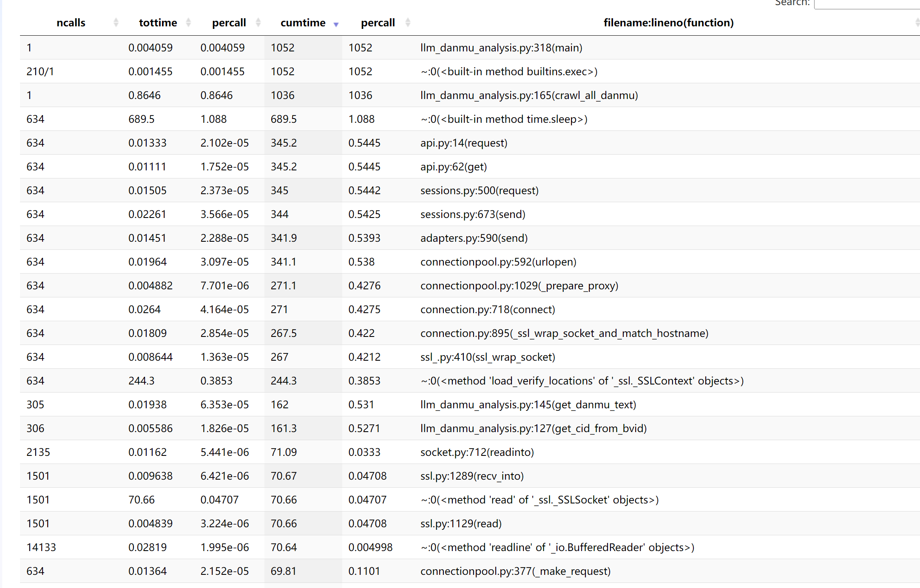Sort table by tottime header text
This screenshot has height=588, width=920.
158,23
